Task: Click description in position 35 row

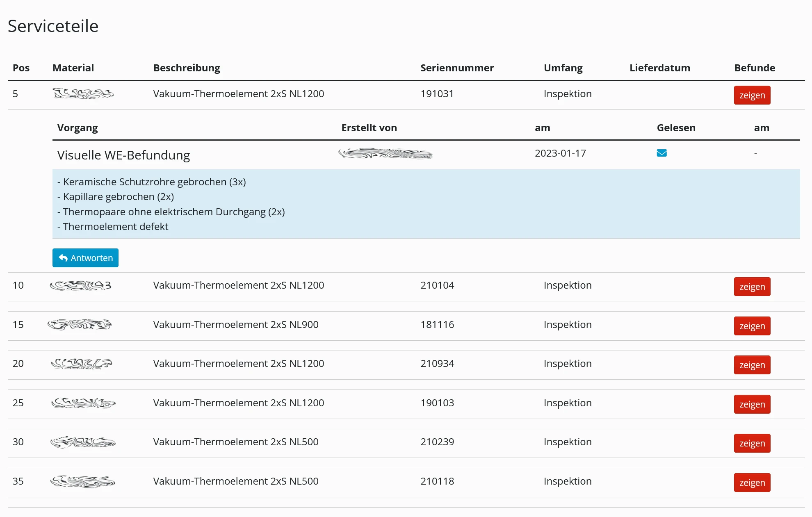Action: pyautogui.click(x=236, y=481)
